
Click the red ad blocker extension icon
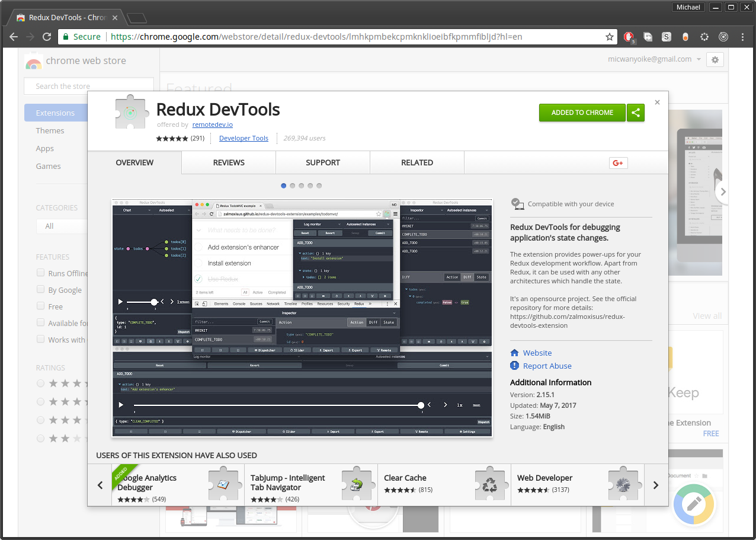[x=629, y=37]
